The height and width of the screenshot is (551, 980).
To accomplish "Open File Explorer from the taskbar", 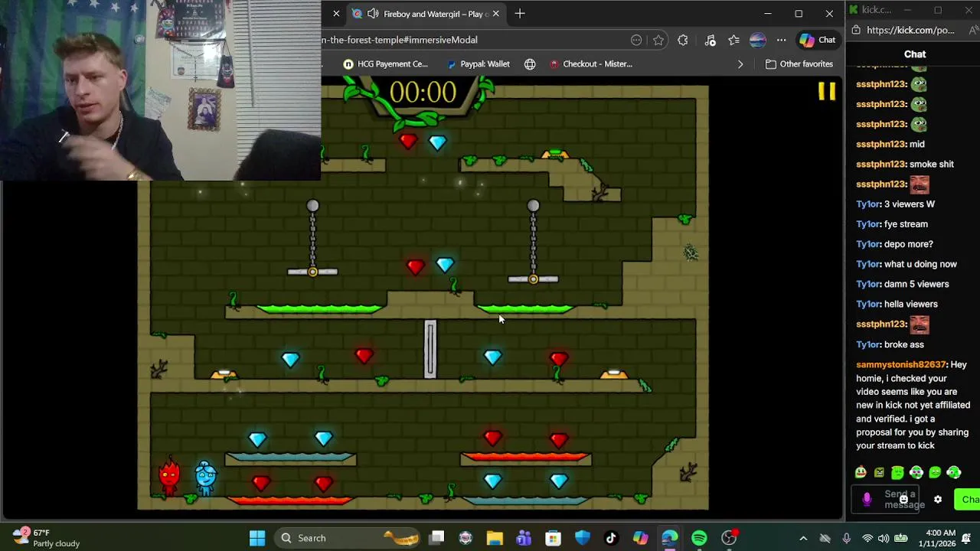I will point(495,538).
